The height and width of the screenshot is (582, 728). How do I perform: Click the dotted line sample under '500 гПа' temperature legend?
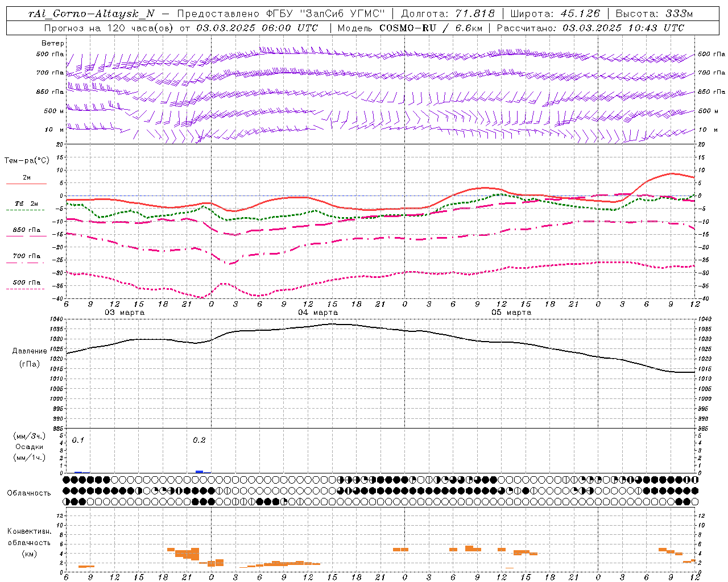pyautogui.click(x=26, y=289)
